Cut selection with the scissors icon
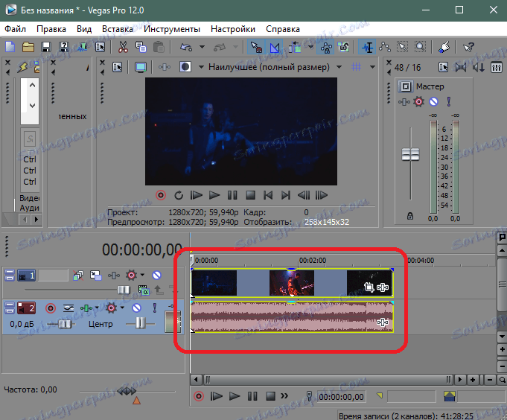Screen dimensions: 507x420 tap(123, 47)
